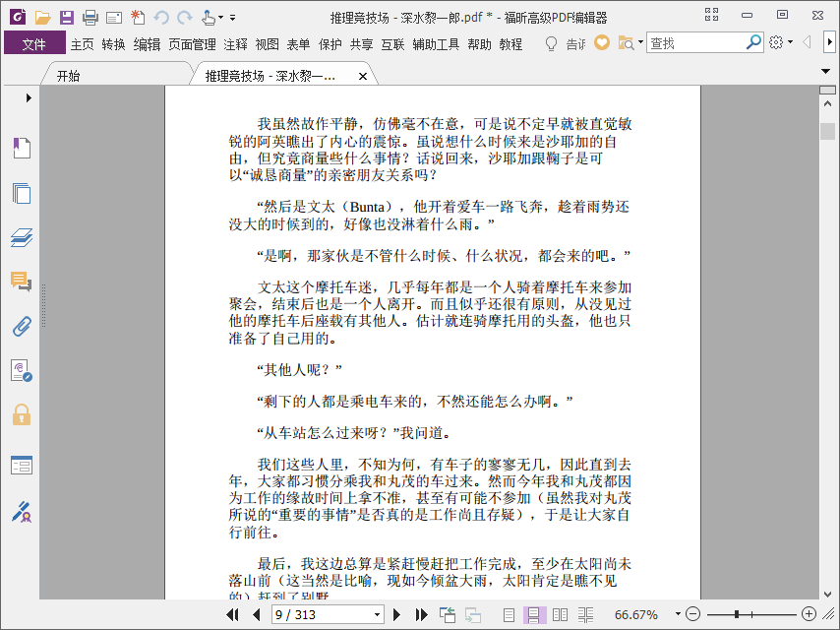Open the page number dropdown
Screen dimensions: 840x630
pyautogui.click(x=377, y=614)
